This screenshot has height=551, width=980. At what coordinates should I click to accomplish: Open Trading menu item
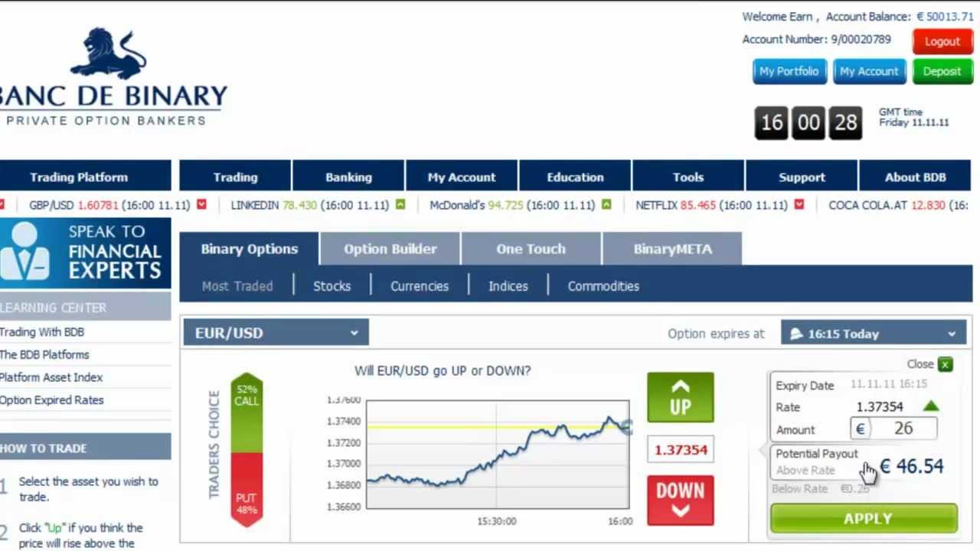235,177
